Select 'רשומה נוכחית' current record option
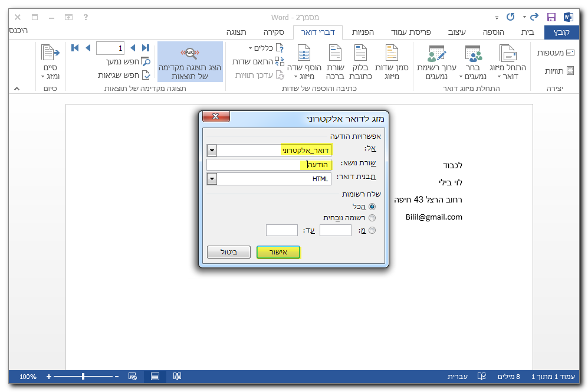The width and height of the screenshot is (588, 392). pos(372,218)
